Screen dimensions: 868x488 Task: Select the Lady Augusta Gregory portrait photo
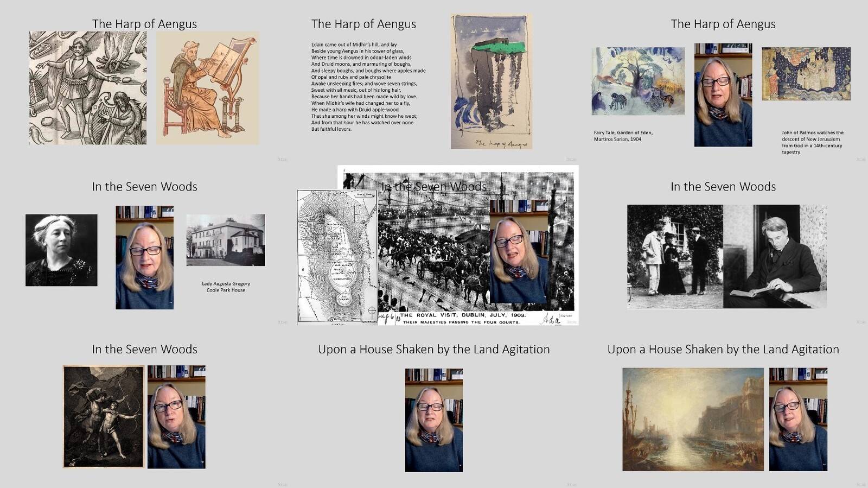pos(61,250)
